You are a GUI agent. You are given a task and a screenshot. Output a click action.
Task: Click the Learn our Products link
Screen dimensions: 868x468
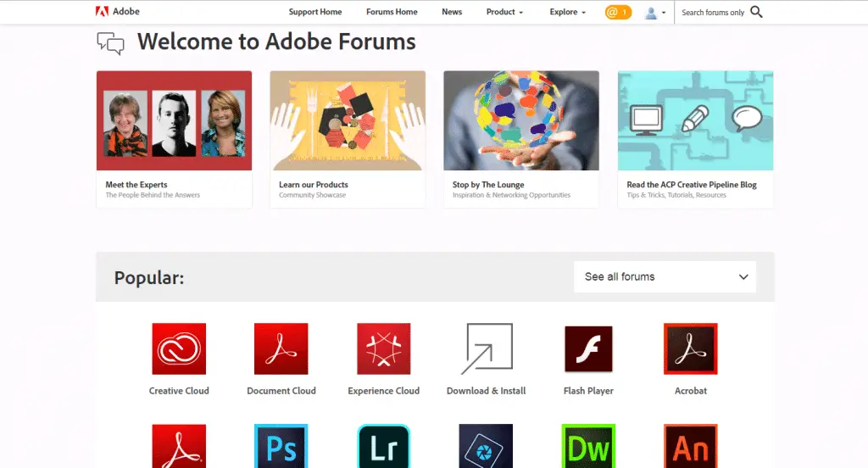coord(314,185)
